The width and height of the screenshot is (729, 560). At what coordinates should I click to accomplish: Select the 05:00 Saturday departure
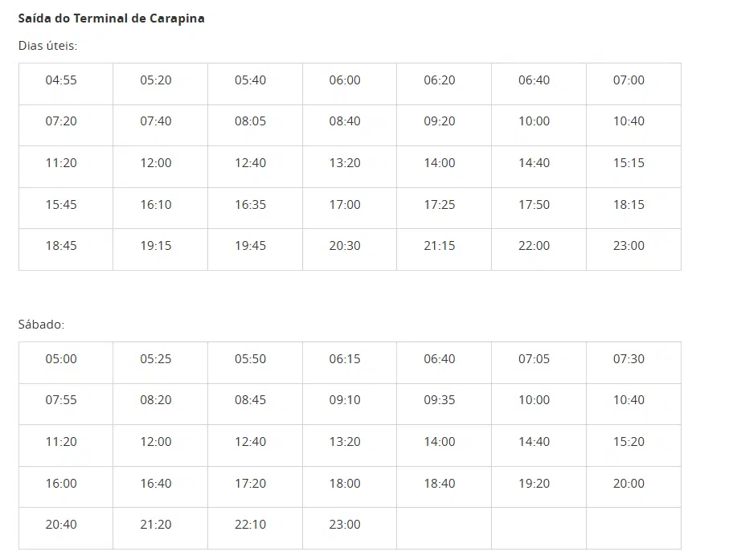pyautogui.click(x=61, y=359)
